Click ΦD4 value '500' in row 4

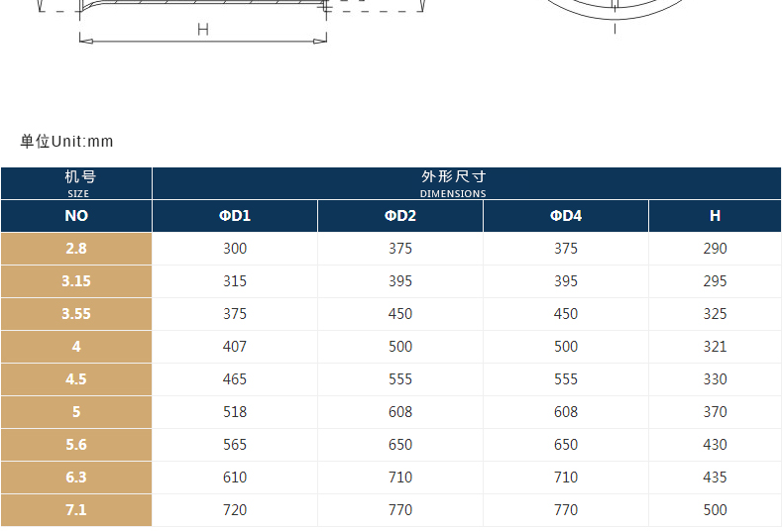point(566,347)
